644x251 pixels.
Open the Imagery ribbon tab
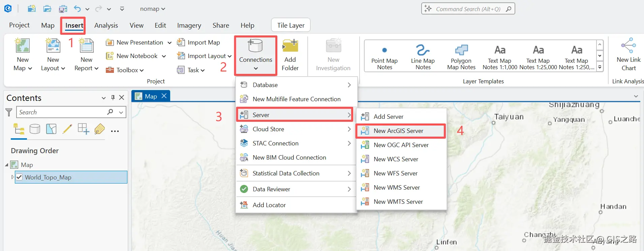[189, 25]
